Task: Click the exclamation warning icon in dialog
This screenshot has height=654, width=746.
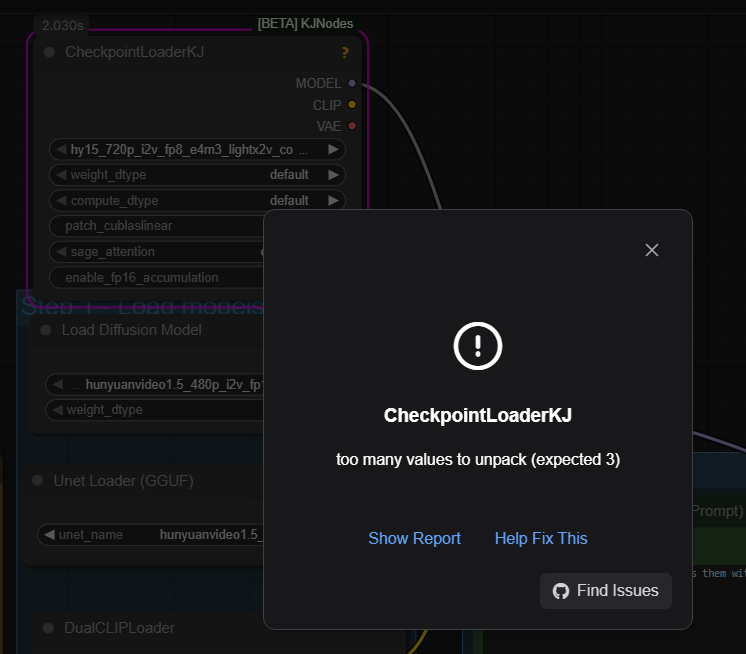Action: click(478, 346)
